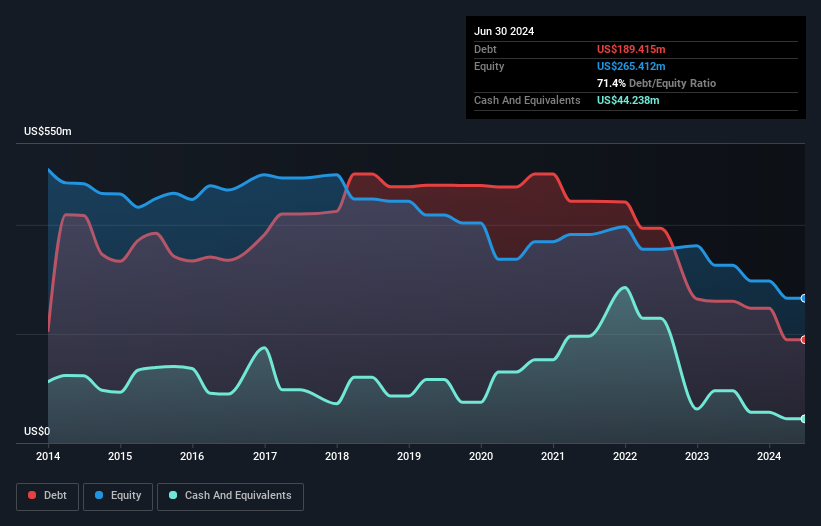The width and height of the screenshot is (821, 526).
Task: Click the US$265.412m equity value
Action: pos(631,66)
